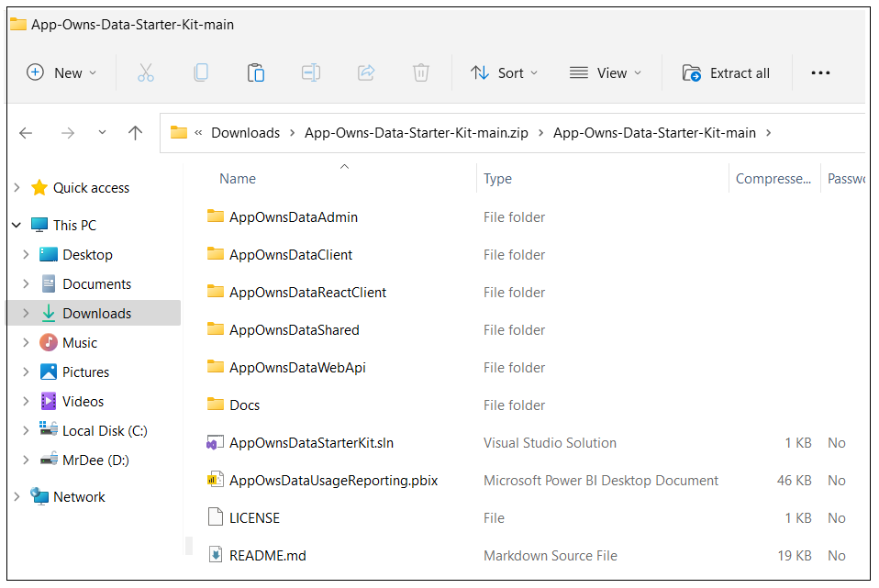The width and height of the screenshot is (879, 588).
Task: Click the Share icon in toolbar
Action: tap(366, 72)
